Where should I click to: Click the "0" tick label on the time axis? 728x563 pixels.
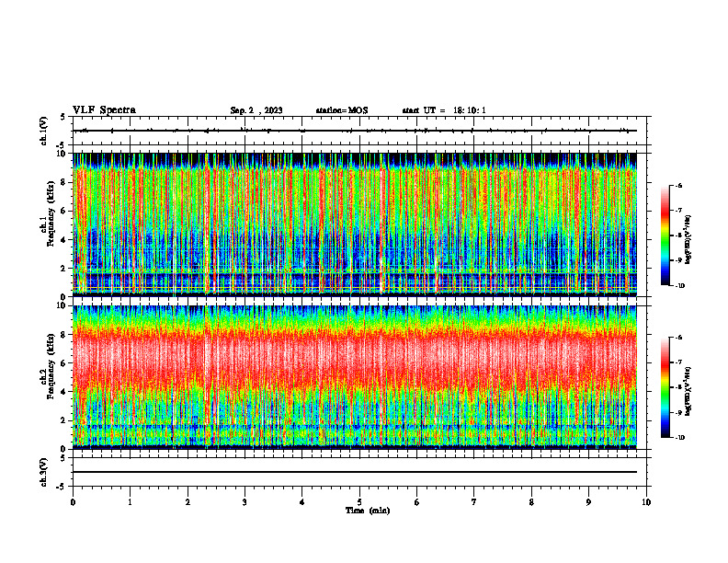[73, 502]
